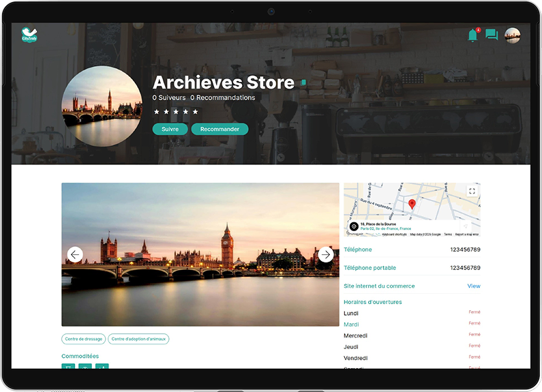Open the notifications bell

coord(473,35)
